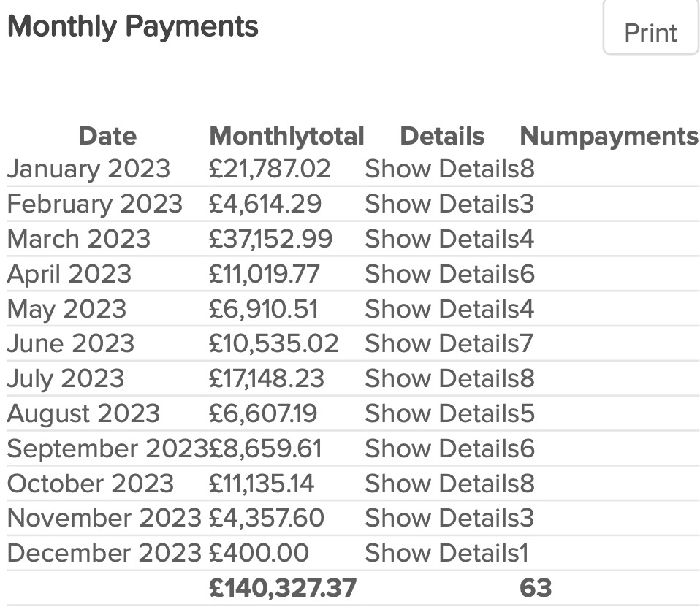The height and width of the screenshot is (615, 700).
Task: Show details for November 2023
Action: 441,518
